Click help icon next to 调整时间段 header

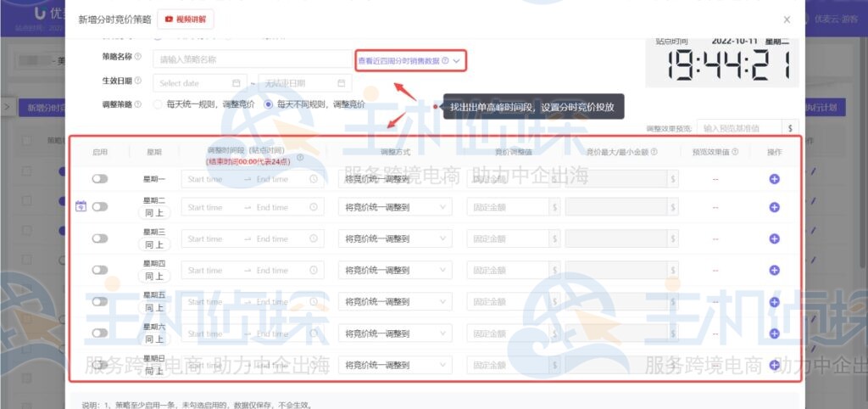300,157
